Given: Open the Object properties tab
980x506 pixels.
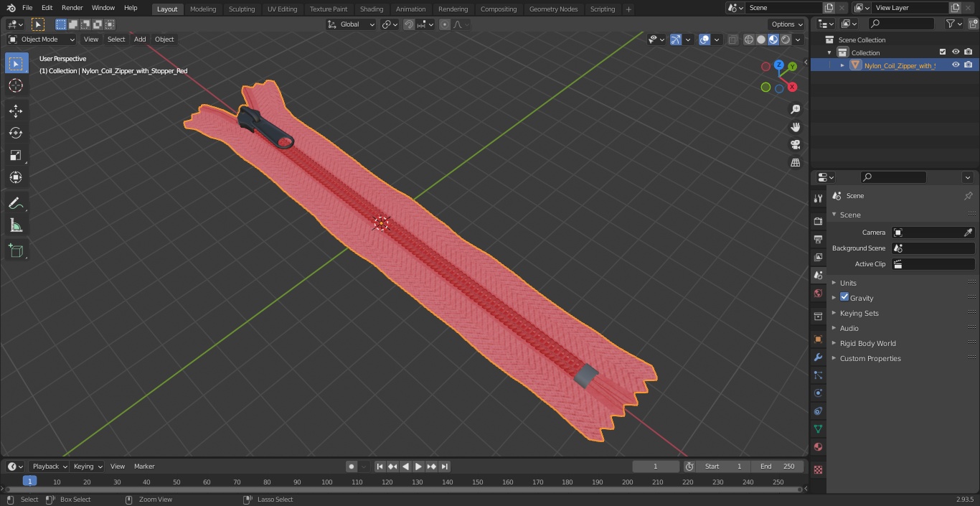Looking at the screenshot, I should click(x=818, y=339).
